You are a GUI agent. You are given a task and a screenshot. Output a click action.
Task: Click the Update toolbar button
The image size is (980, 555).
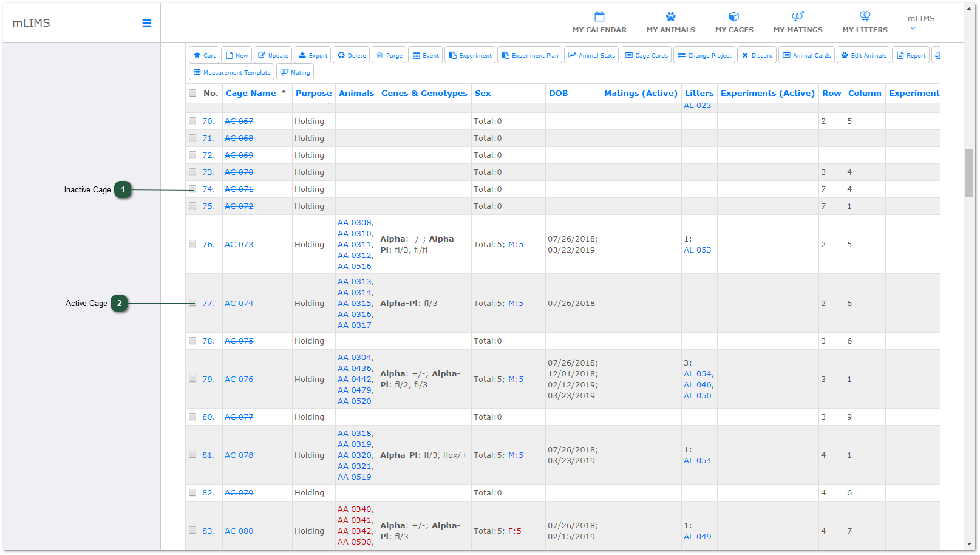point(273,55)
